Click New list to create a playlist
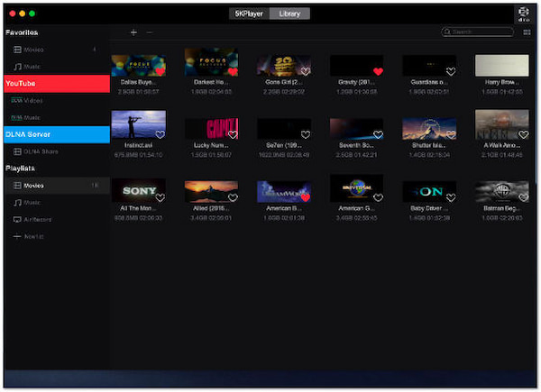This screenshot has height=392, width=541. click(x=32, y=235)
